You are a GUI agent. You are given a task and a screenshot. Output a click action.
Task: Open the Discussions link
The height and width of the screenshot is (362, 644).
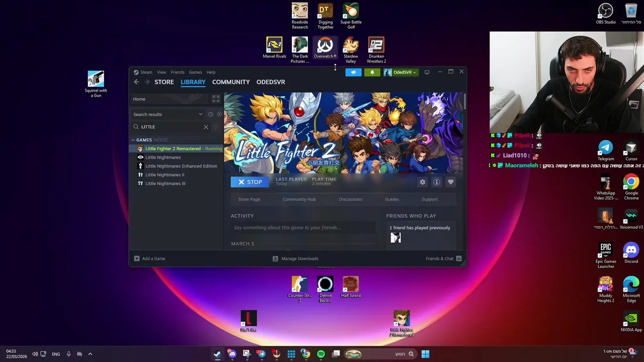(351, 199)
